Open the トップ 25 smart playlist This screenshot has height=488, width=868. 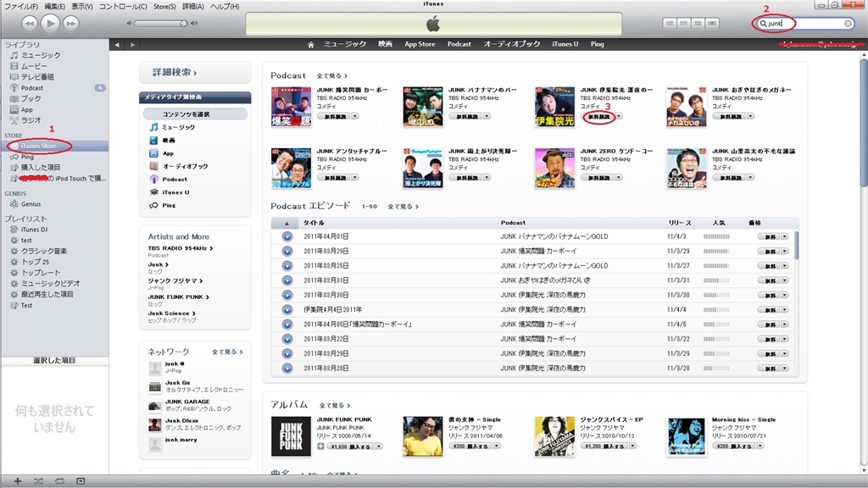(35, 262)
